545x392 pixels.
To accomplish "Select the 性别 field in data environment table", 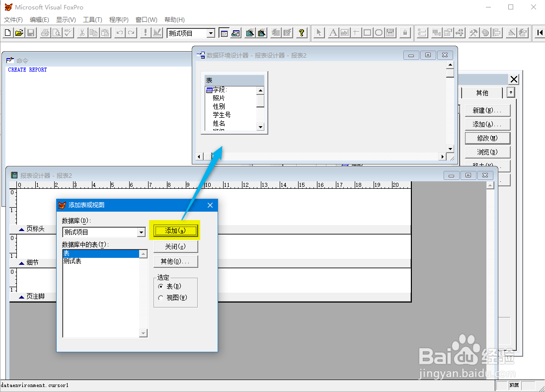I will pyautogui.click(x=219, y=106).
